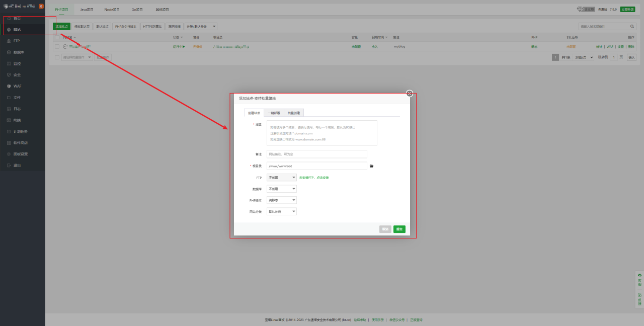The width and height of the screenshot is (644, 326).
Task: Open the FTP page from sidebar
Action: [x=17, y=41]
